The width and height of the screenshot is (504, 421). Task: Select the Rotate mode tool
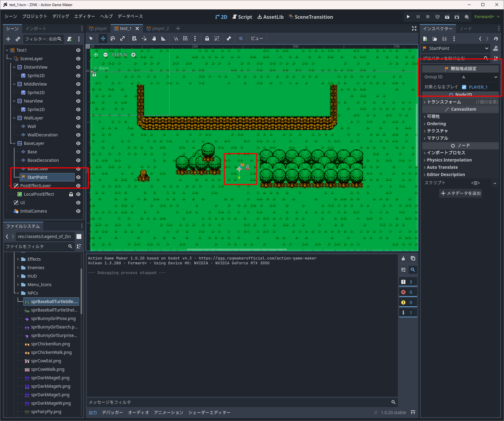(113, 38)
